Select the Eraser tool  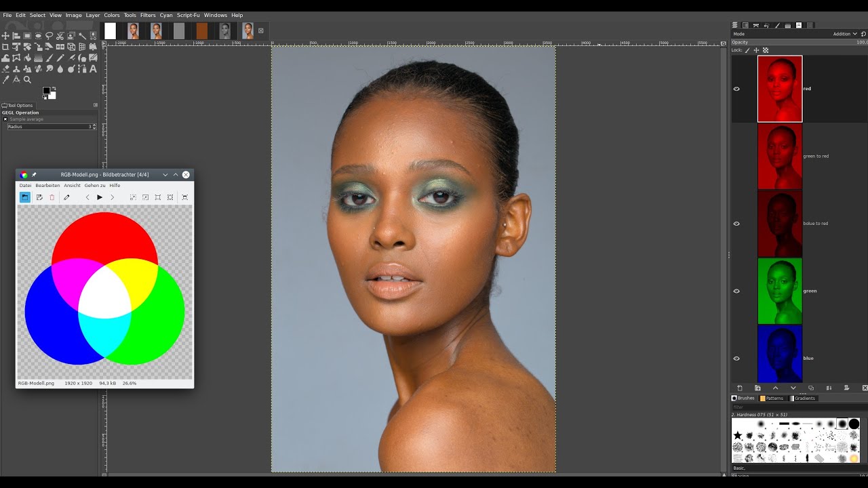(x=5, y=68)
